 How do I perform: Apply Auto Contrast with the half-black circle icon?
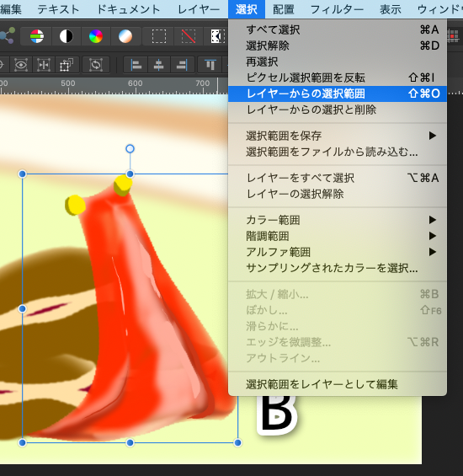[x=67, y=36]
